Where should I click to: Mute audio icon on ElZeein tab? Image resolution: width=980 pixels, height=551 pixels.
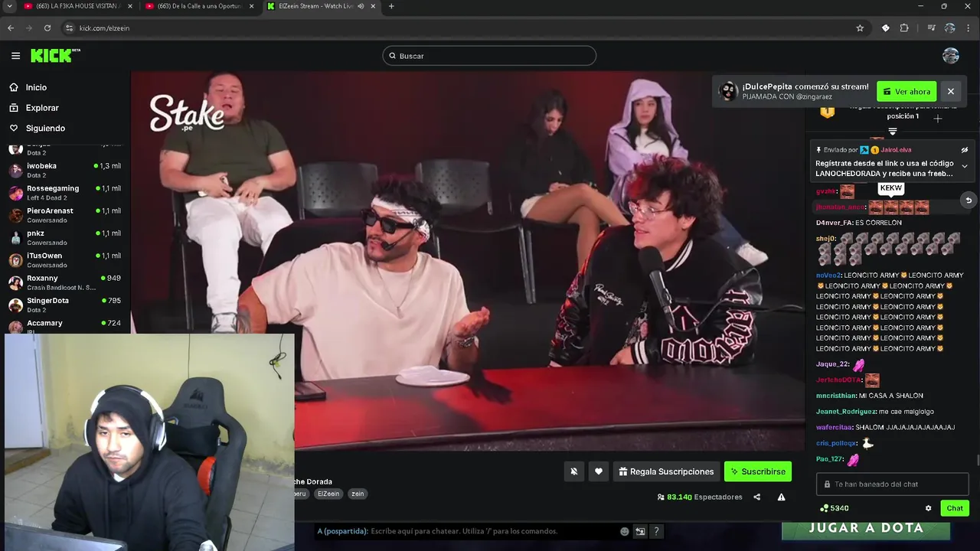tap(361, 6)
